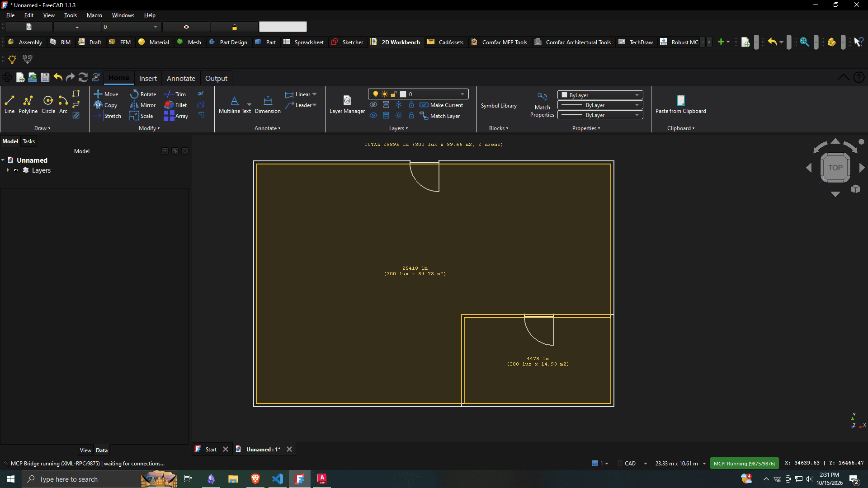Activate the Copy tool
Screen dimensions: 868x488
106,105
